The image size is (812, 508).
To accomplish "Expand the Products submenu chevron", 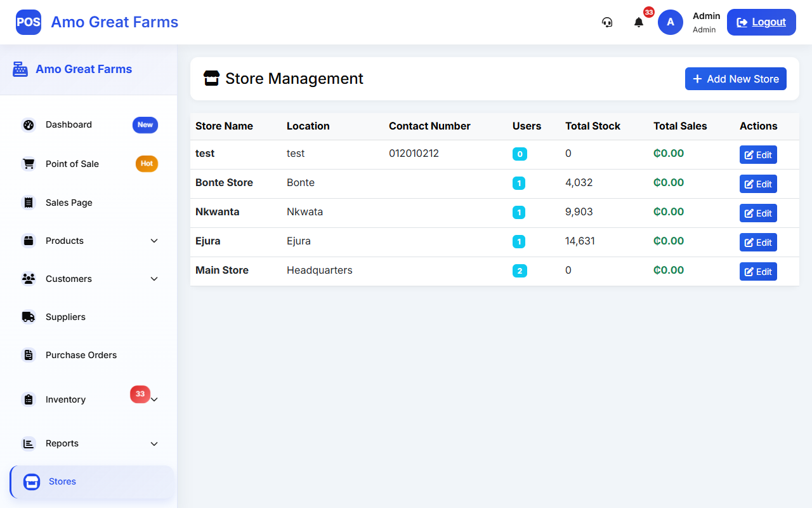I will point(154,241).
